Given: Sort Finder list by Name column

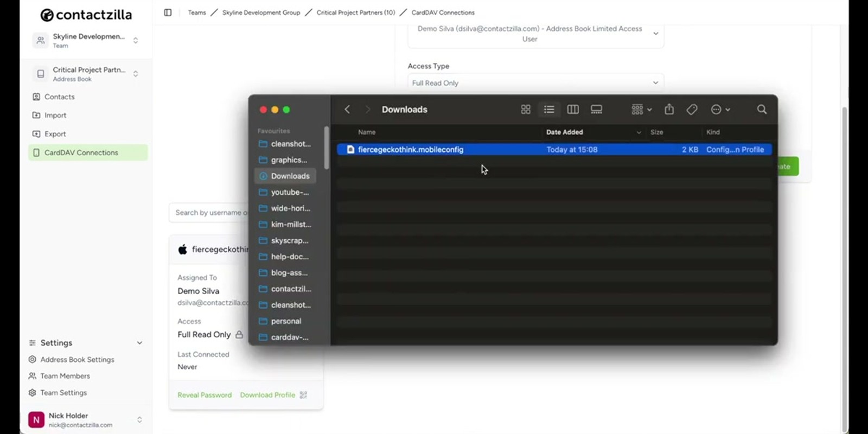Looking at the screenshot, I should [367, 132].
